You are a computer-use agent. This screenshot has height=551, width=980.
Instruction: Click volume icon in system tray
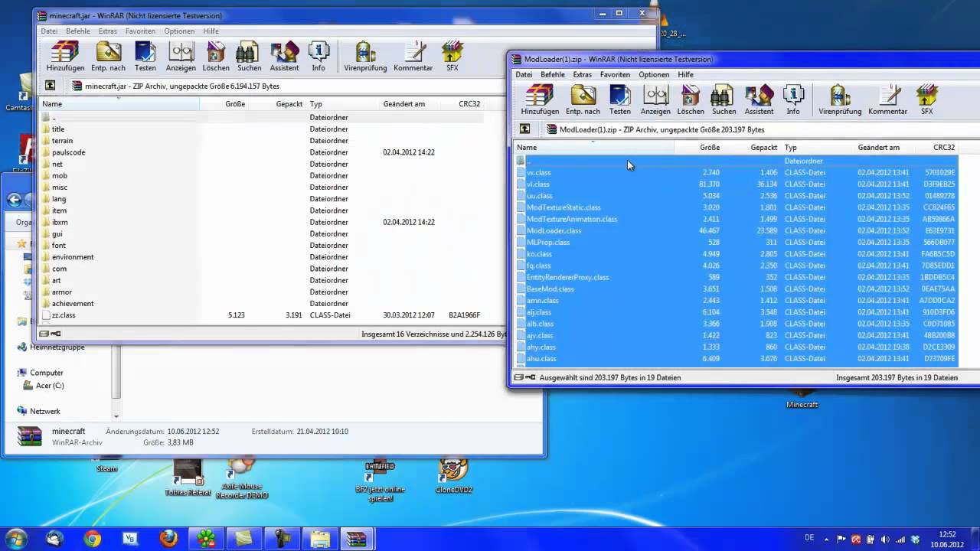(x=885, y=539)
